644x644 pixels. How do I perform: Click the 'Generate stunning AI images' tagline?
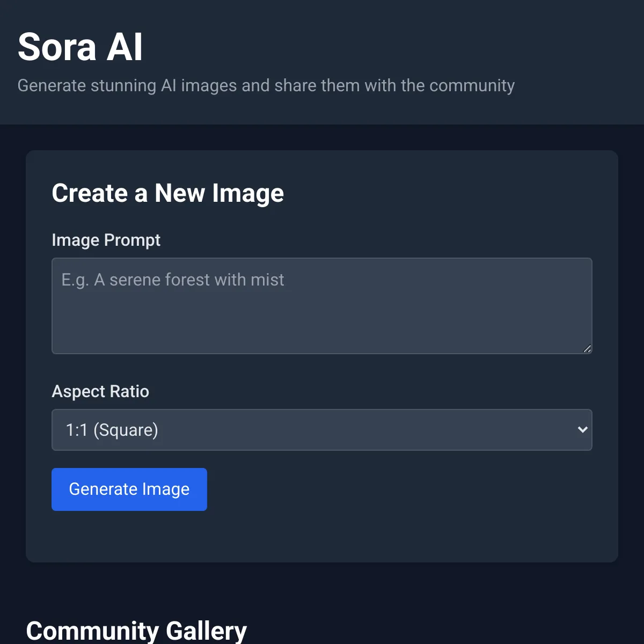266,85
